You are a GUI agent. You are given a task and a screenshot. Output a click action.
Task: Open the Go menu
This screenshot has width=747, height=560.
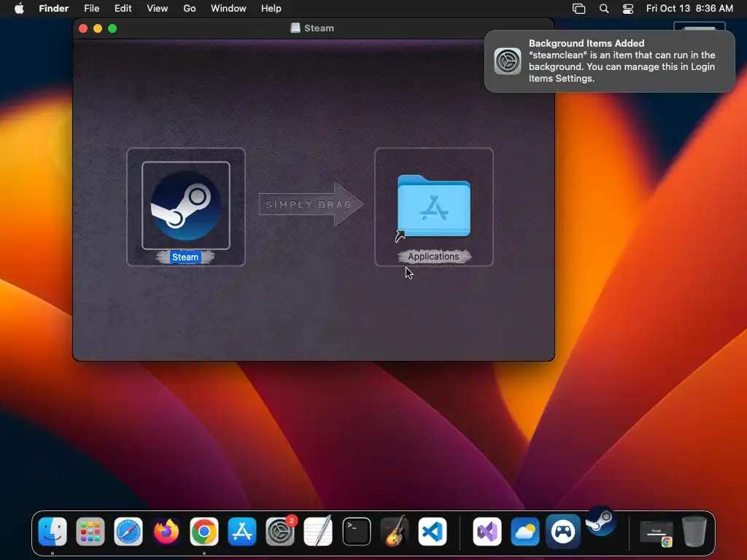[x=190, y=9]
